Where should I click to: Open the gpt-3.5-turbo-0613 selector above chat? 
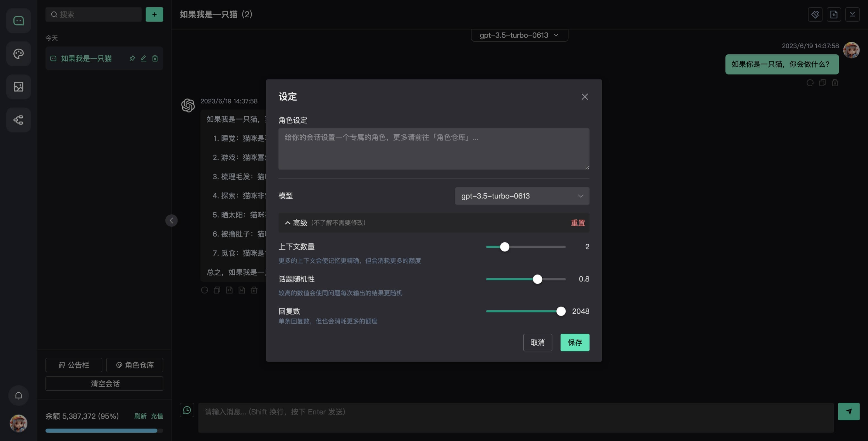519,35
